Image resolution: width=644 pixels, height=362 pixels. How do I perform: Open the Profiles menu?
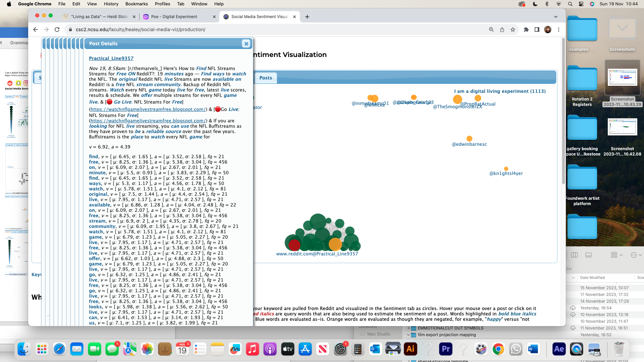pyautogui.click(x=162, y=4)
